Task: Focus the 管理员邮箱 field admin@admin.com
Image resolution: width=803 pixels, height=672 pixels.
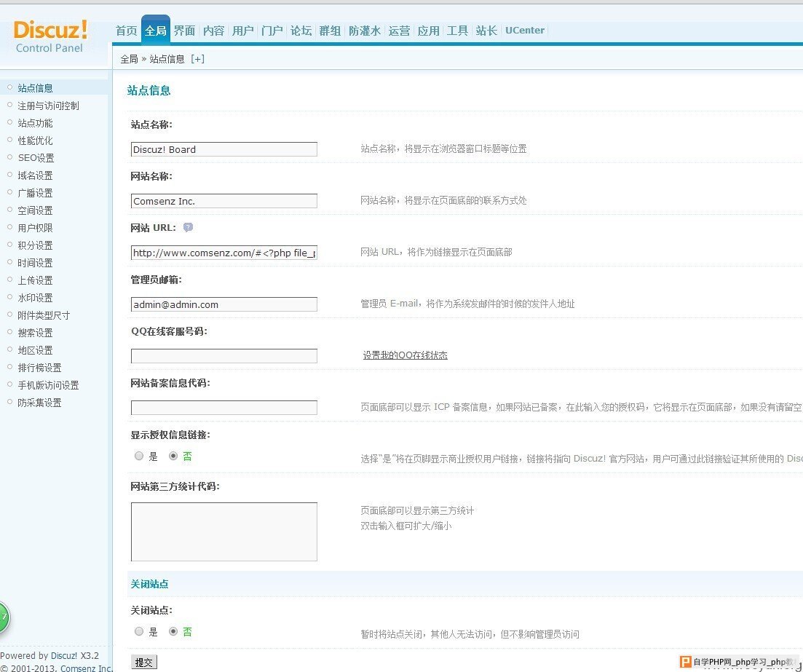Action: 224,304
